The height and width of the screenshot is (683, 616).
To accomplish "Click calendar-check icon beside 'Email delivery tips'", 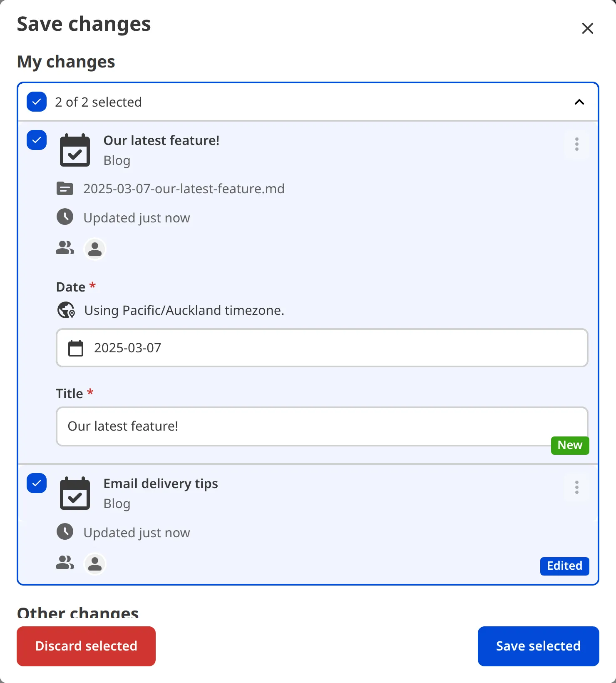I will 75,493.
